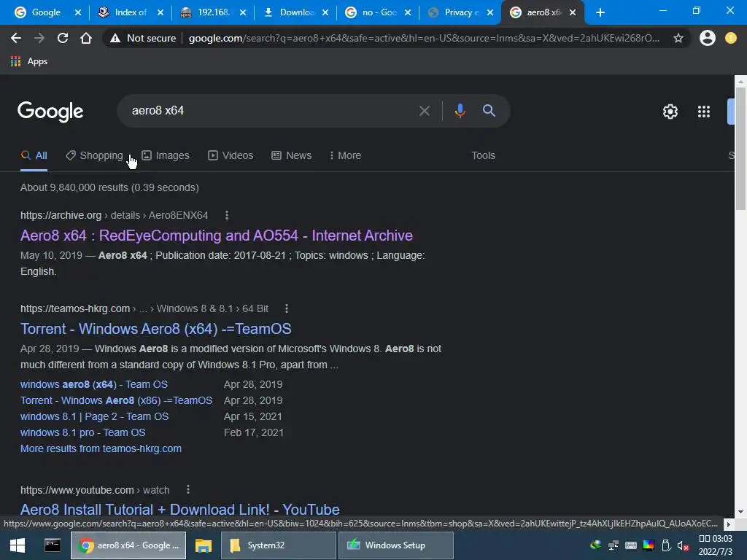Image resolution: width=747 pixels, height=560 pixels.
Task: Open the search Tools options
Action: pos(483,156)
